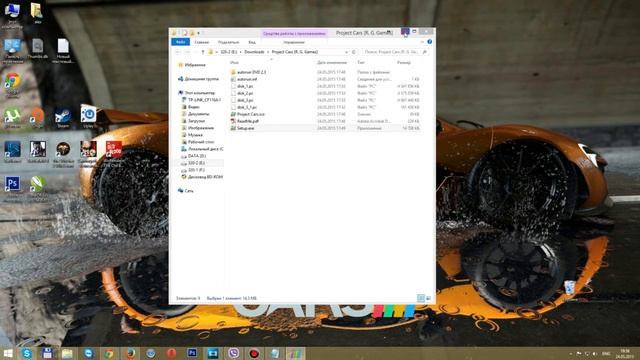Screen dimensions: 640x360
Task: Open the Вид ribbon tab
Action: coord(252,42)
